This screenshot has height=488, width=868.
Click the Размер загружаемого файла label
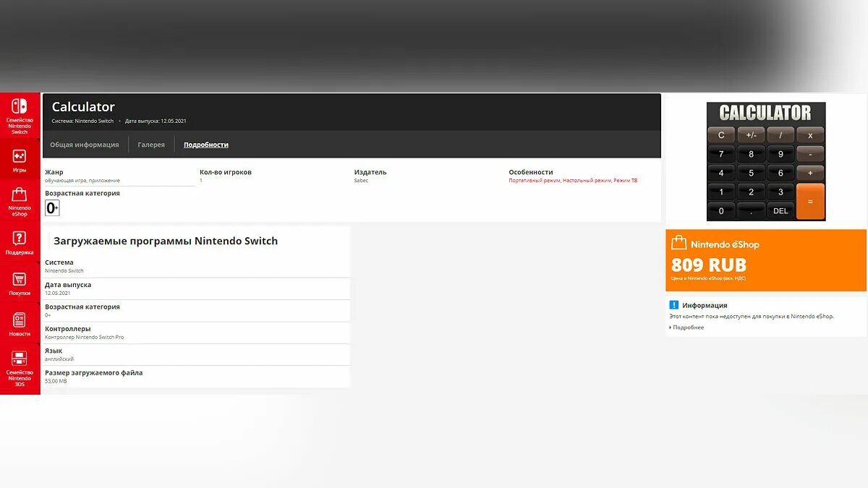[94, 373]
